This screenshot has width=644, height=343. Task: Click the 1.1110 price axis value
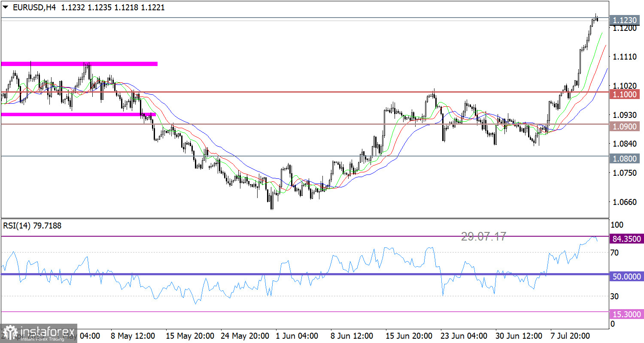624,57
